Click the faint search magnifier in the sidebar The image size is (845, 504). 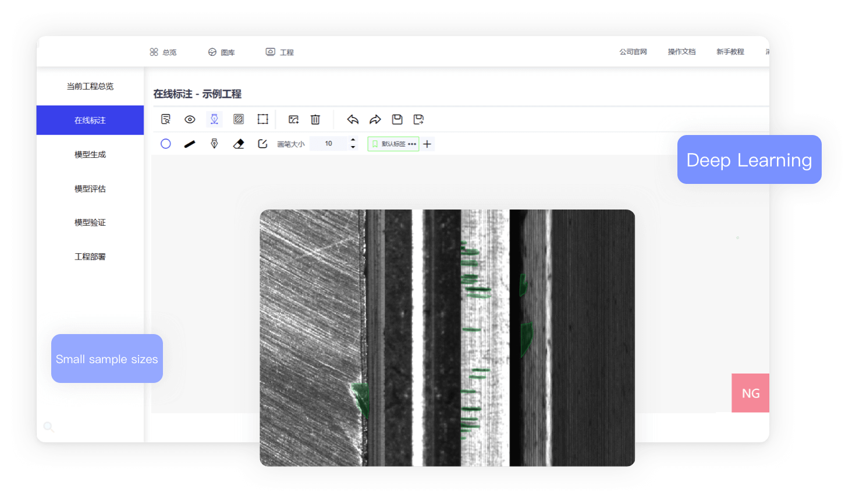pyautogui.click(x=49, y=427)
